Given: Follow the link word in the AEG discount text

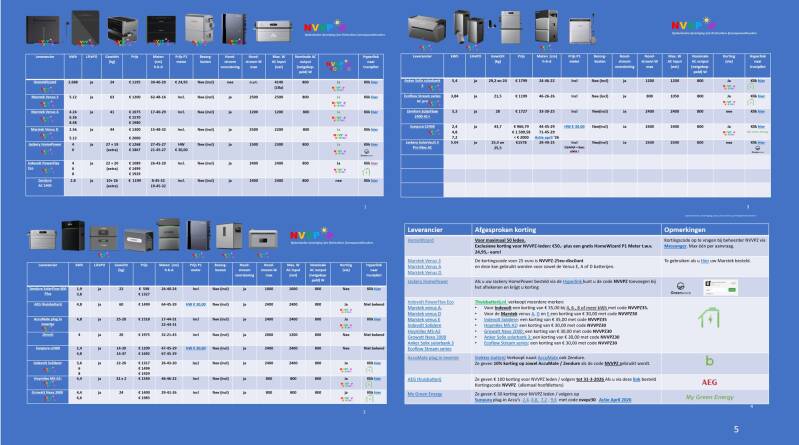Looking at the screenshot, I should pyautogui.click(x=636, y=380).
